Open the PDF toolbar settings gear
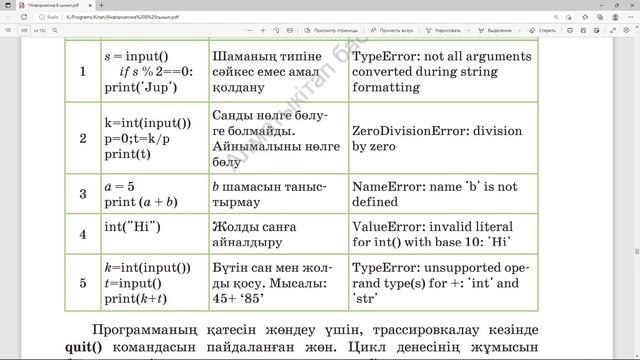The image size is (640, 360). tap(626, 30)
